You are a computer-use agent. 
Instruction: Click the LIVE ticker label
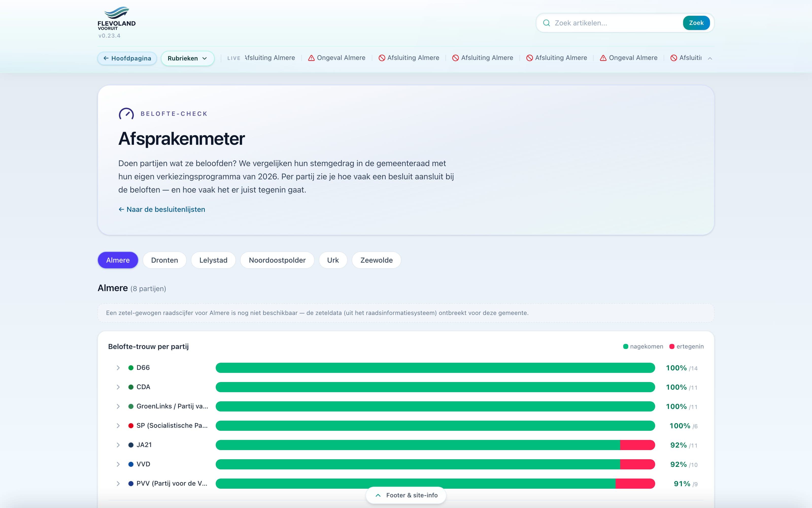234,58
